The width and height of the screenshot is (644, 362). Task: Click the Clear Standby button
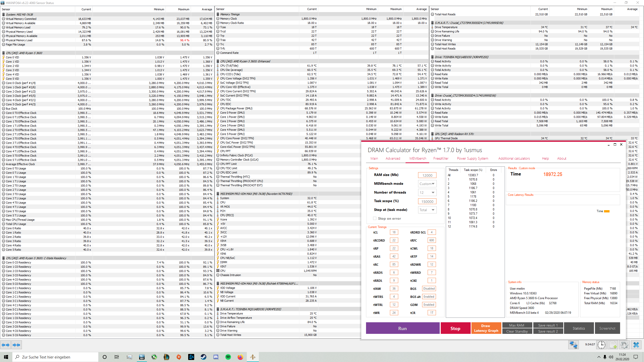click(x=517, y=331)
